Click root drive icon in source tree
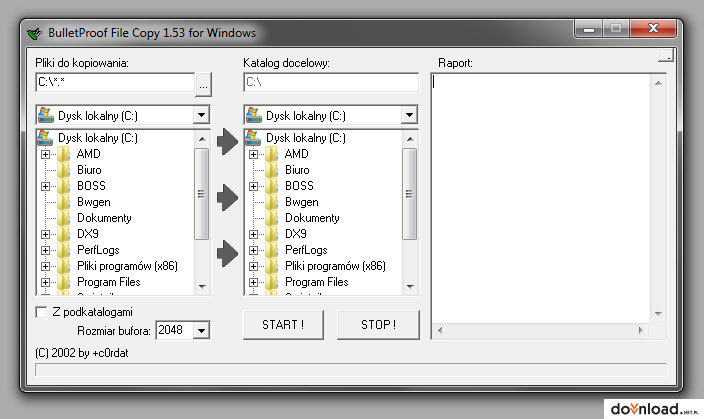Image resolution: width=704 pixels, height=419 pixels. pos(45,137)
